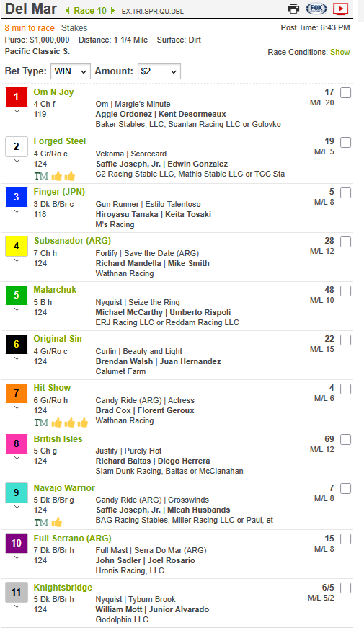The width and height of the screenshot is (364, 641).
Task: Open the Bet Type dropdown
Action: (70, 71)
